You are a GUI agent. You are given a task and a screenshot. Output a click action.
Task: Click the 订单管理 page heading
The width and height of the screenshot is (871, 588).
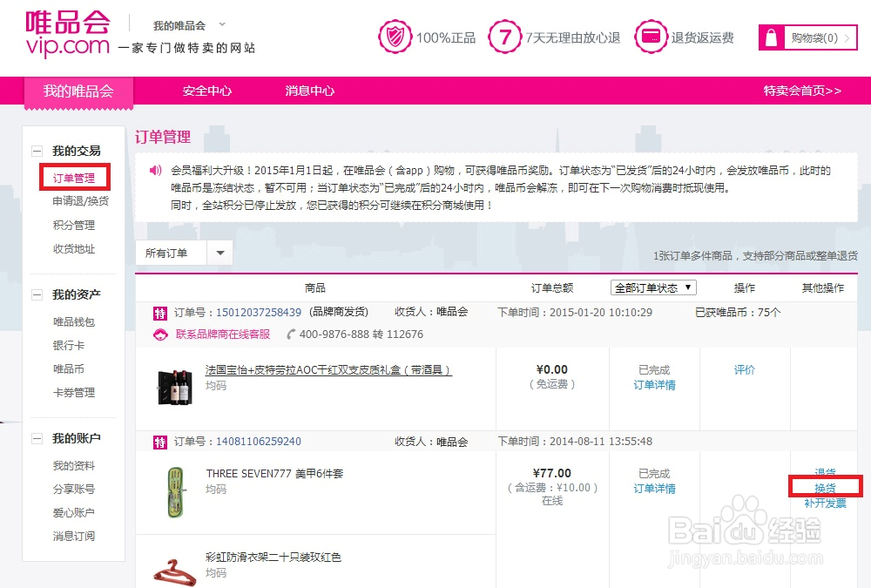(163, 137)
